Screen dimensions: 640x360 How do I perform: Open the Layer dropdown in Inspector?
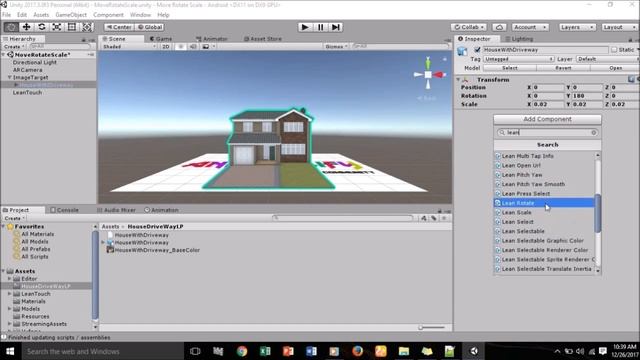[x=607, y=59]
